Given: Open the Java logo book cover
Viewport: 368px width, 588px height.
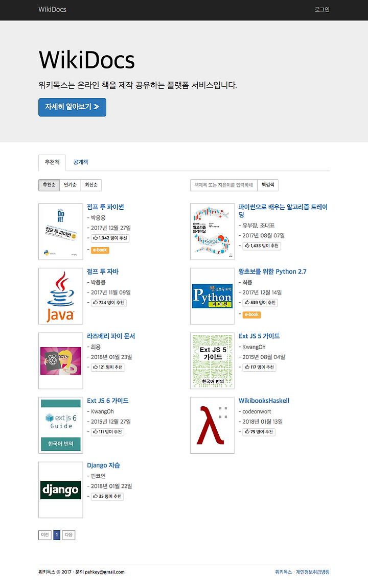Looking at the screenshot, I should point(61,296).
